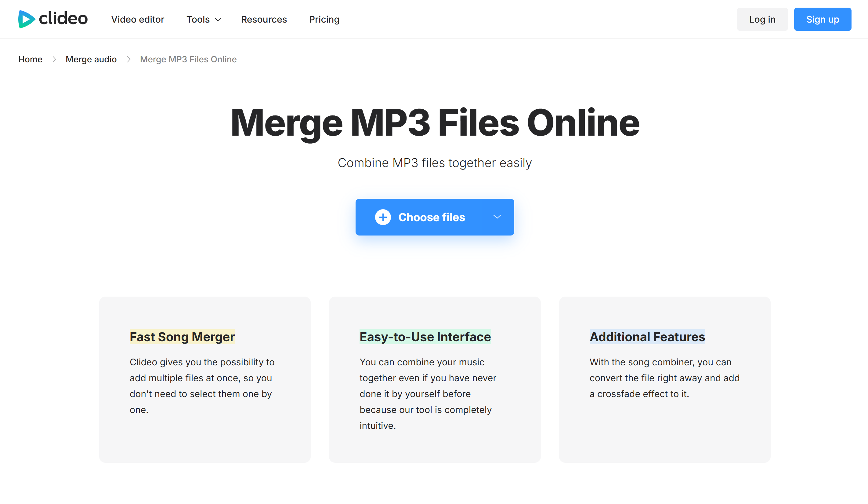Click the Merge MP3 Files Online breadcrumb

[188, 59]
